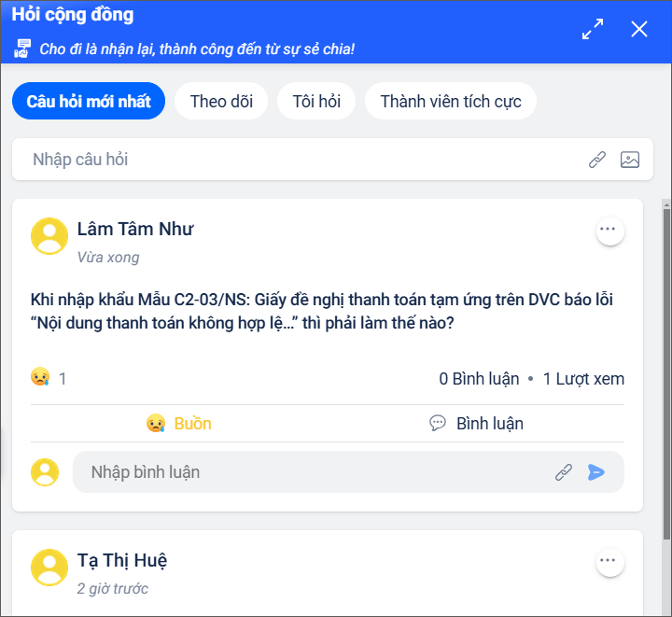Select the Thành viên tích cực tab

click(451, 101)
